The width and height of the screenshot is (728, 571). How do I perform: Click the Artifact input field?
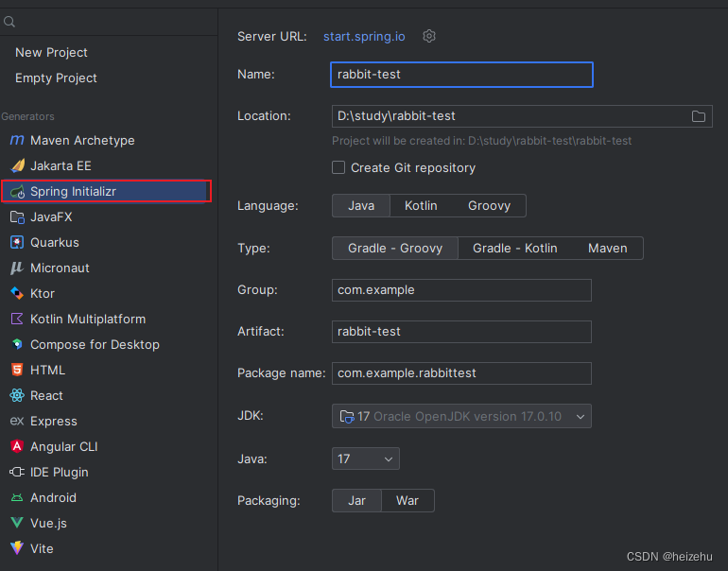(461, 332)
